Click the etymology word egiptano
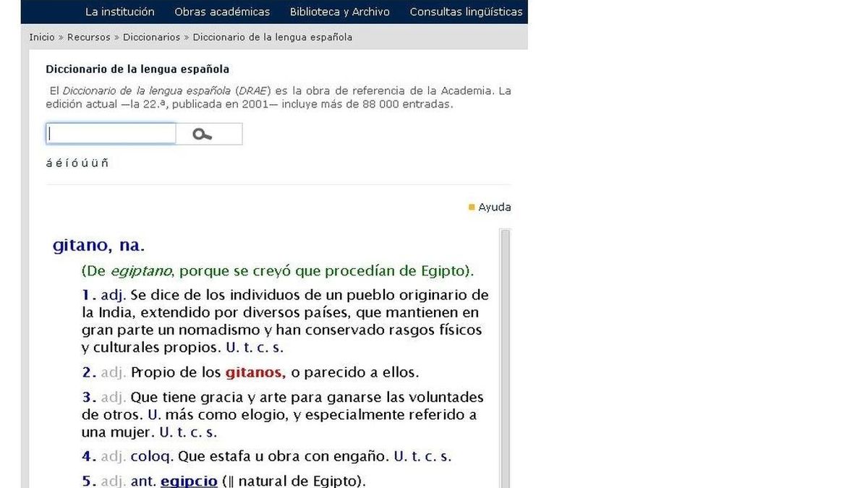868x488 pixels. pyautogui.click(x=141, y=272)
